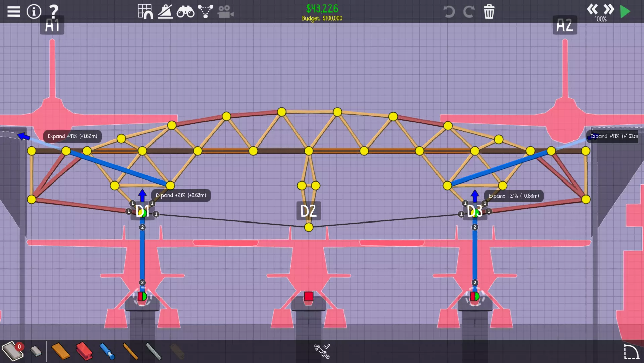This screenshot has height=363, width=644.
Task: Click the D2 checkpoint label
Action: (x=308, y=211)
